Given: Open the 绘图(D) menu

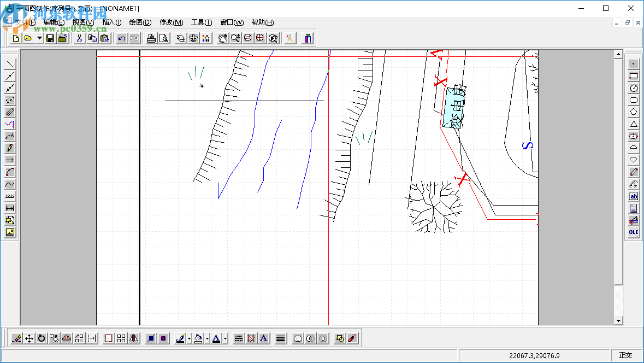Looking at the screenshot, I should click(140, 22).
